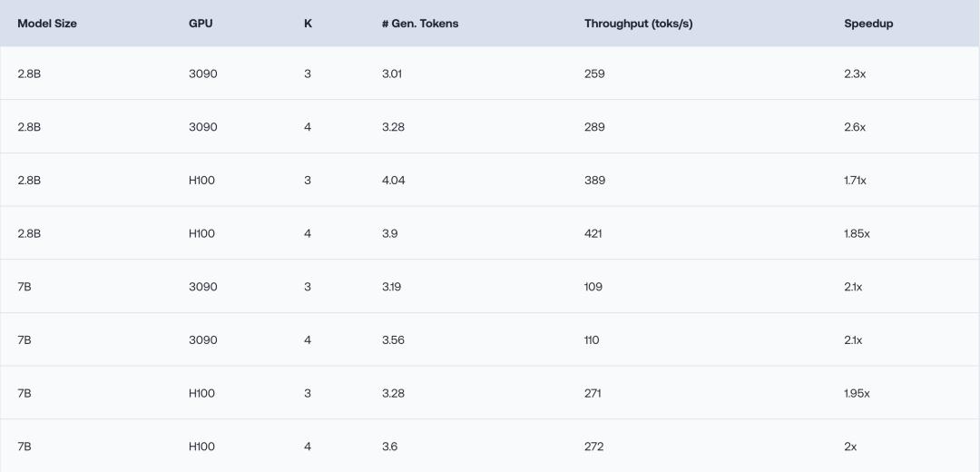Select the 1.95x speedup cell
This screenshot has height=472, width=980.
tap(857, 394)
